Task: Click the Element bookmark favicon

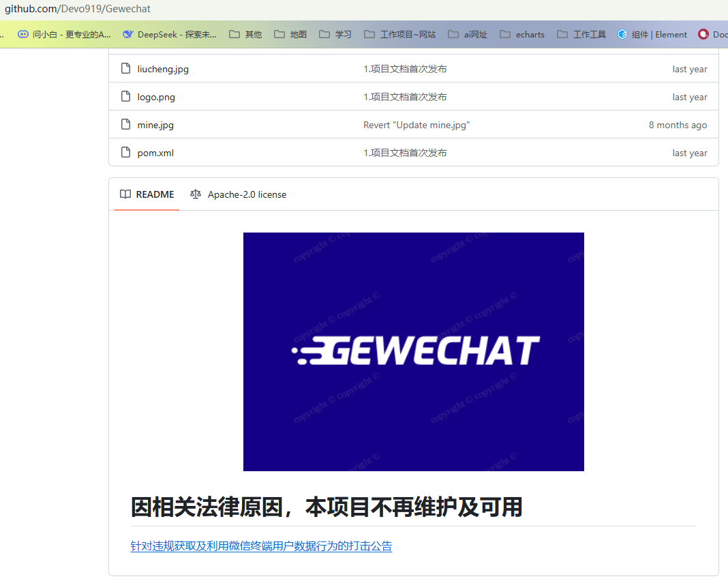Action: pos(622,34)
